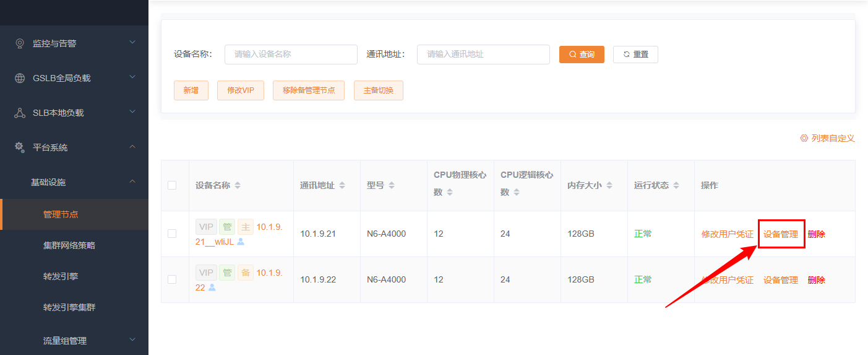Click the 平台系统 gears icon

point(20,147)
